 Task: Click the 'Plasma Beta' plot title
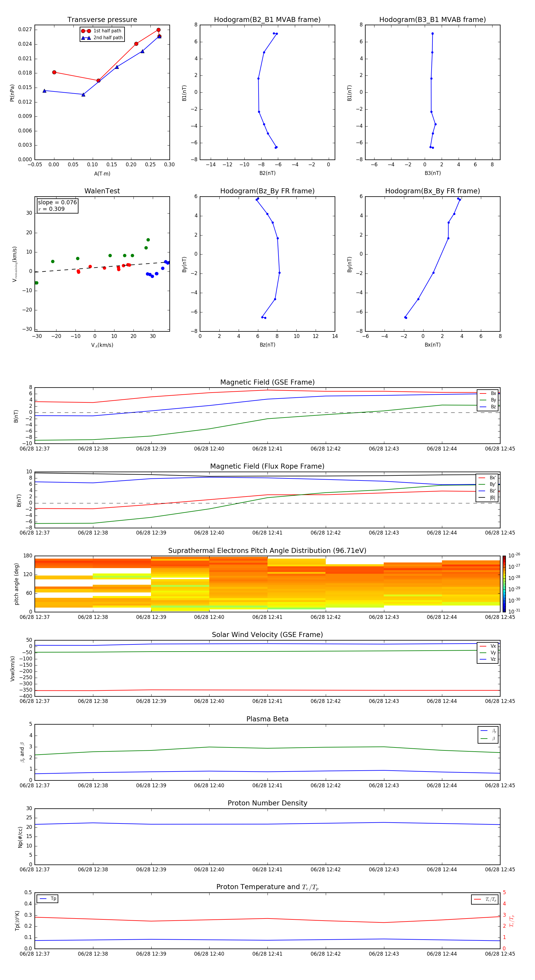tap(267, 719)
